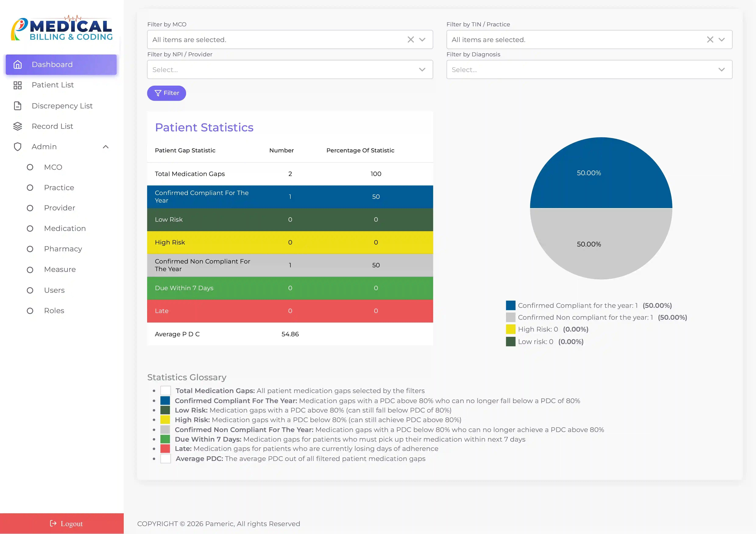Select the Discrepency List document icon
The image size is (756, 534).
tap(18, 106)
